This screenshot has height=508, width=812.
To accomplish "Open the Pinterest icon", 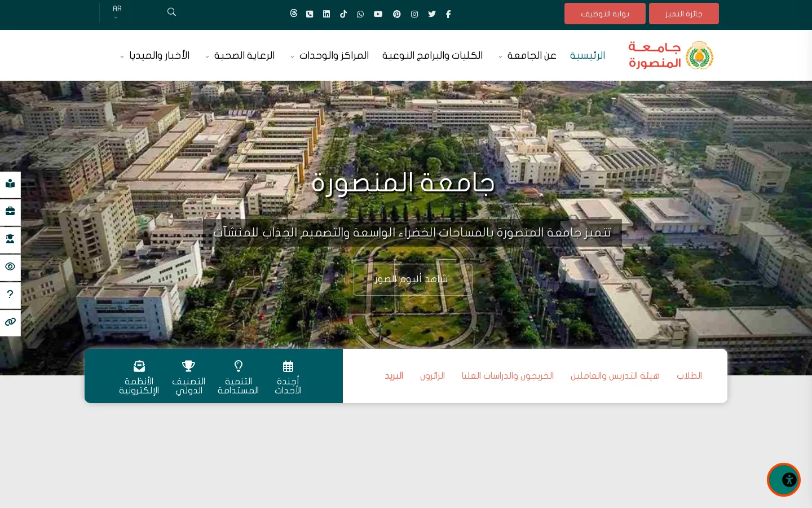I will (x=397, y=14).
